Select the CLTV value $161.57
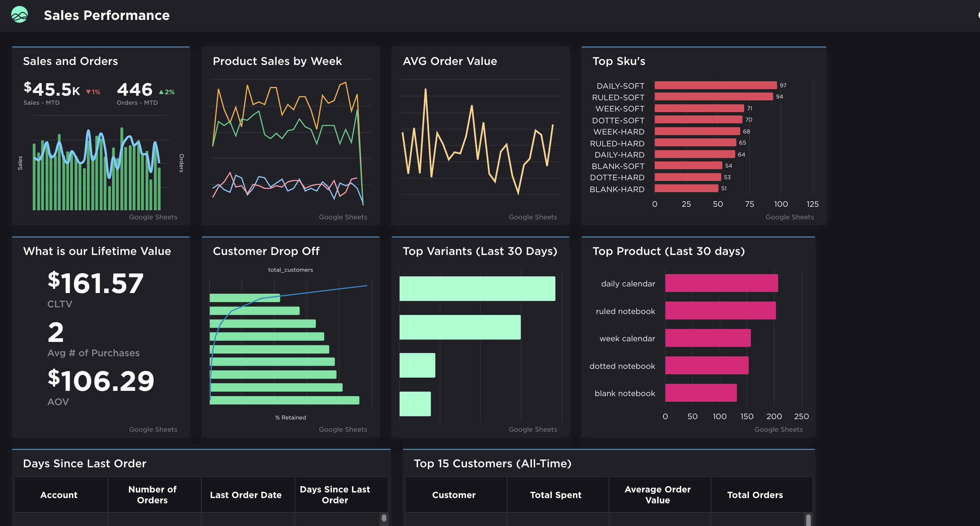 (x=95, y=283)
